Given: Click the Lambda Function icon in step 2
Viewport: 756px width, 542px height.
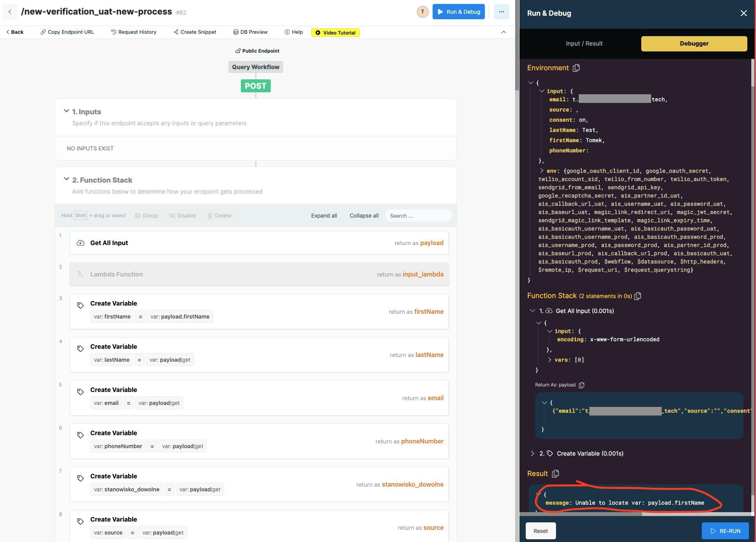Looking at the screenshot, I should pyautogui.click(x=81, y=274).
